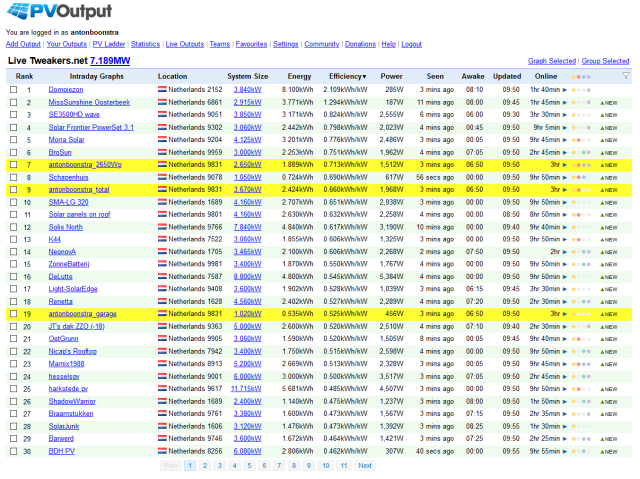Select checkbox for antonboonstra_total row

pos(14,189)
